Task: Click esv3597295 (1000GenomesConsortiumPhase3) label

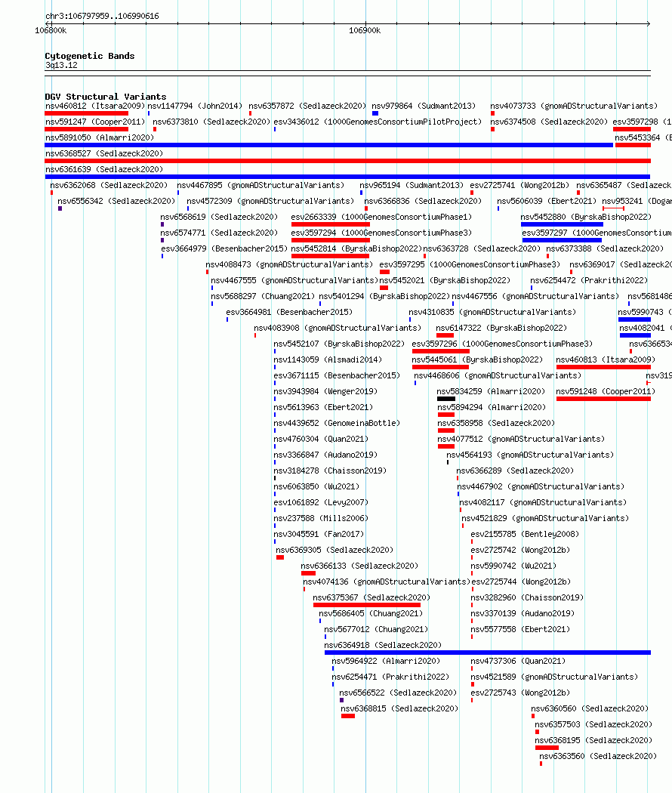Action: (x=470, y=264)
